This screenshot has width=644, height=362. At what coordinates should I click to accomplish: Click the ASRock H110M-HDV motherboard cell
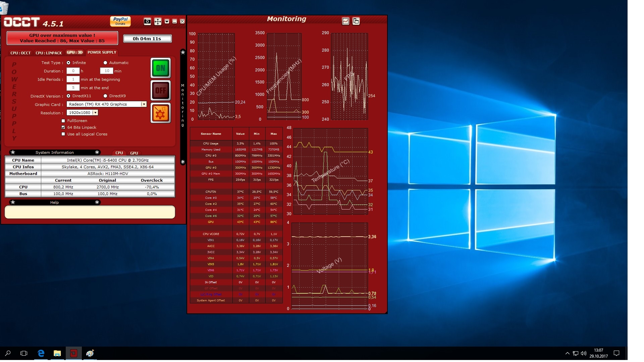coord(108,174)
